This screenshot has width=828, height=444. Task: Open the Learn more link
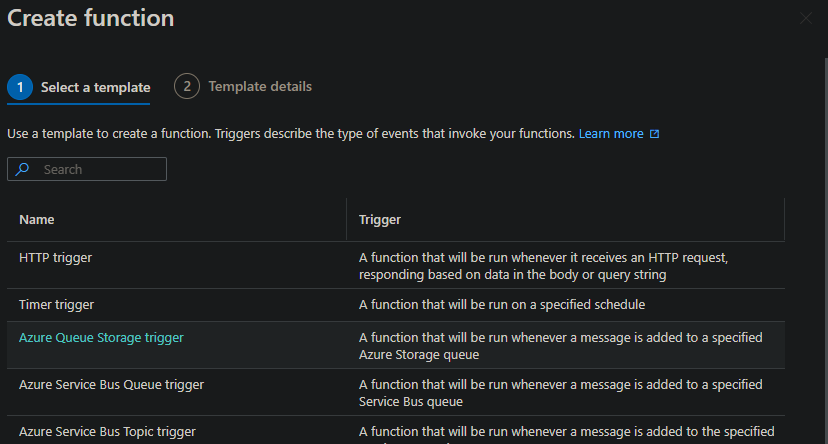[611, 134]
